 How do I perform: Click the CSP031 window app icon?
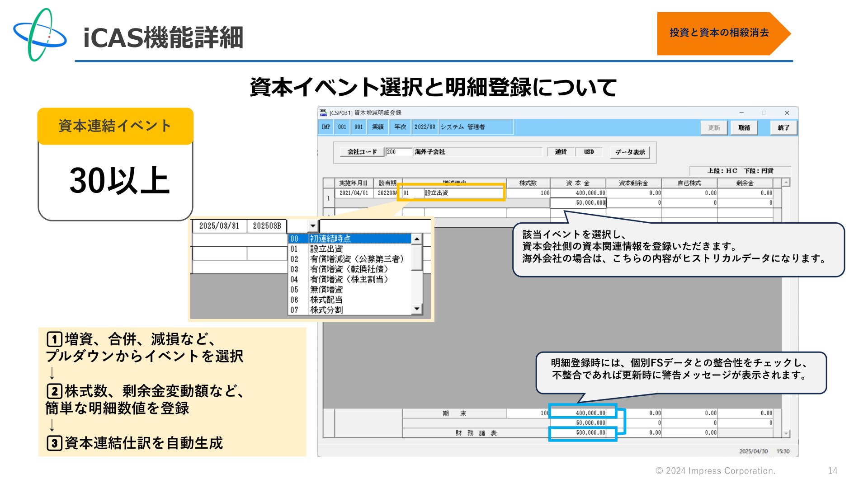(323, 113)
